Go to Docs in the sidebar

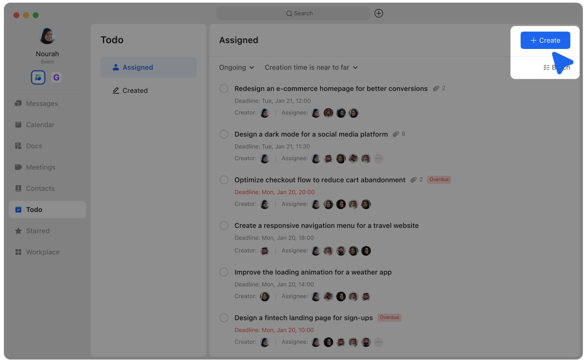click(34, 146)
